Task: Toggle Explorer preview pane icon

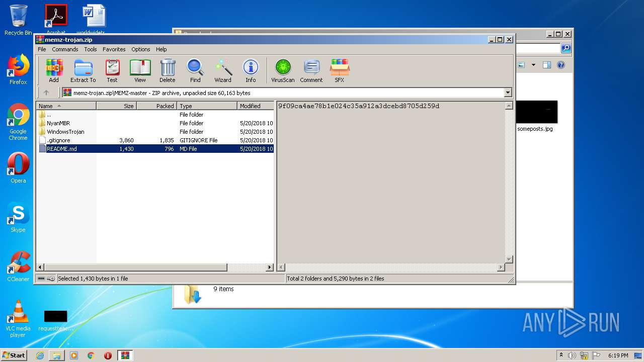Action: (547, 65)
